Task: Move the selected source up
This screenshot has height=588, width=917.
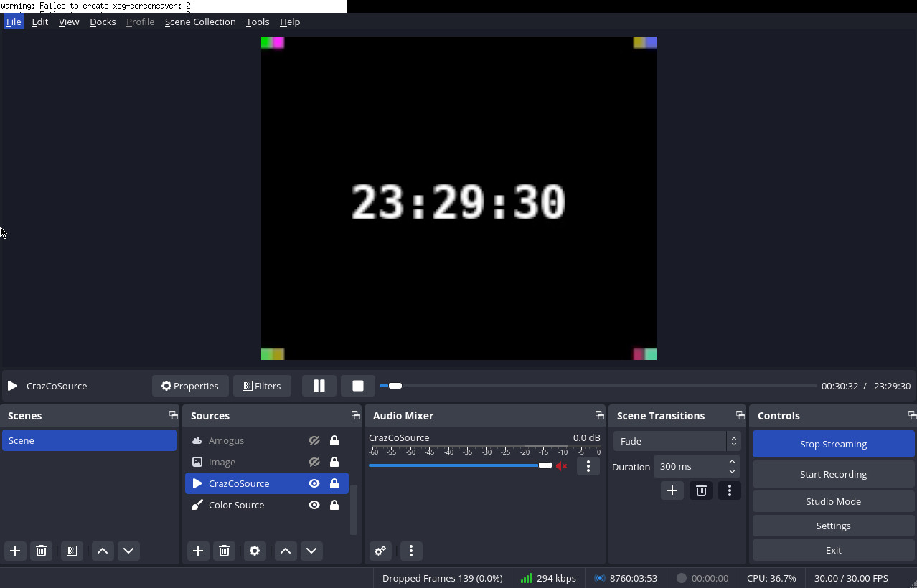Action: coord(286,551)
